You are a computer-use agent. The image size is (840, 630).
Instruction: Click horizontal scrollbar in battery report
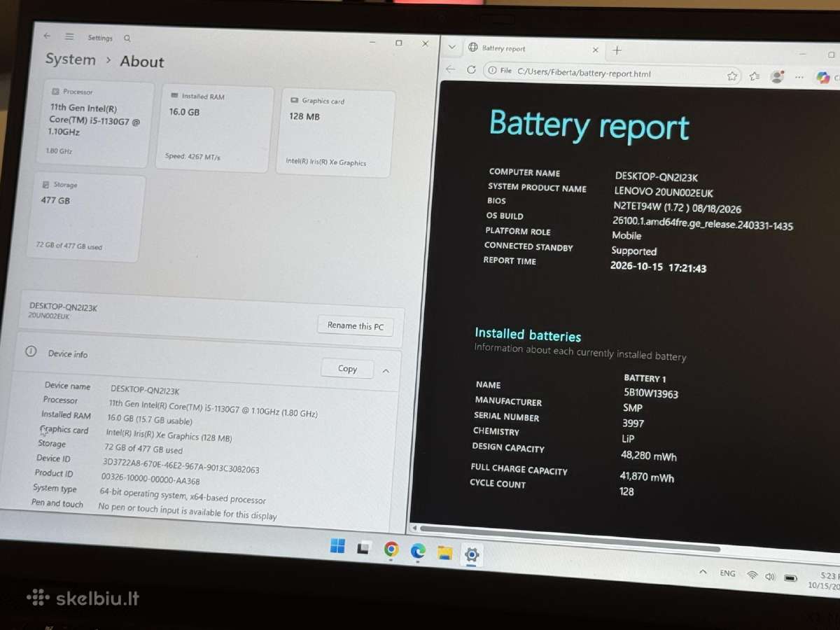pos(570,538)
